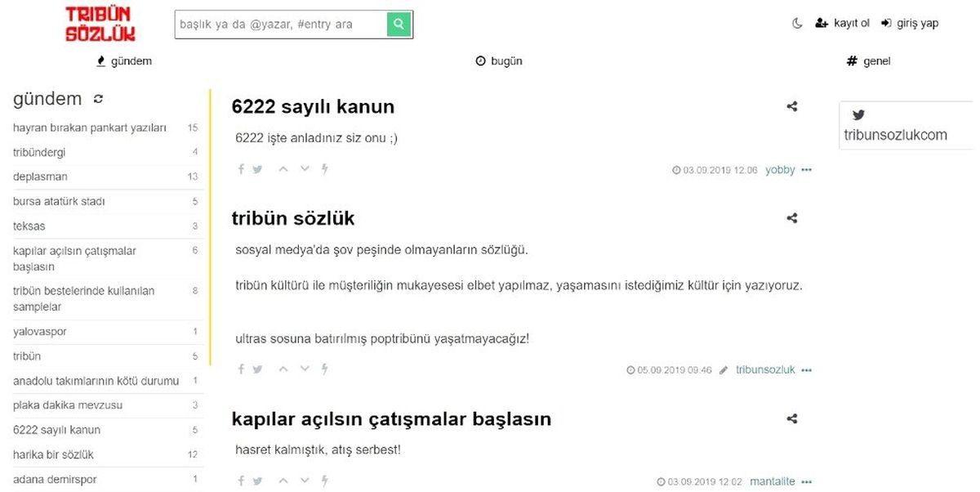Open more options for yobby's entry

point(807,170)
